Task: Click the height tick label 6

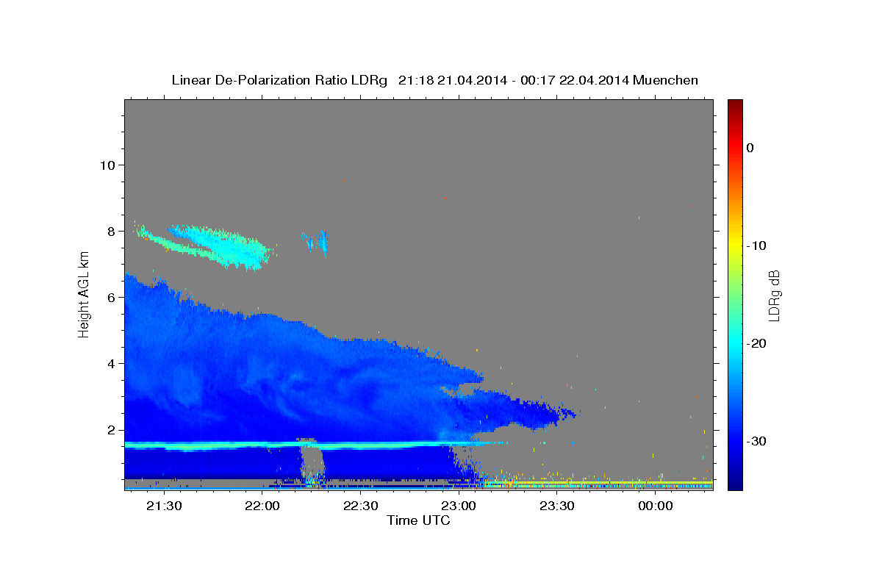Action: click(x=112, y=297)
